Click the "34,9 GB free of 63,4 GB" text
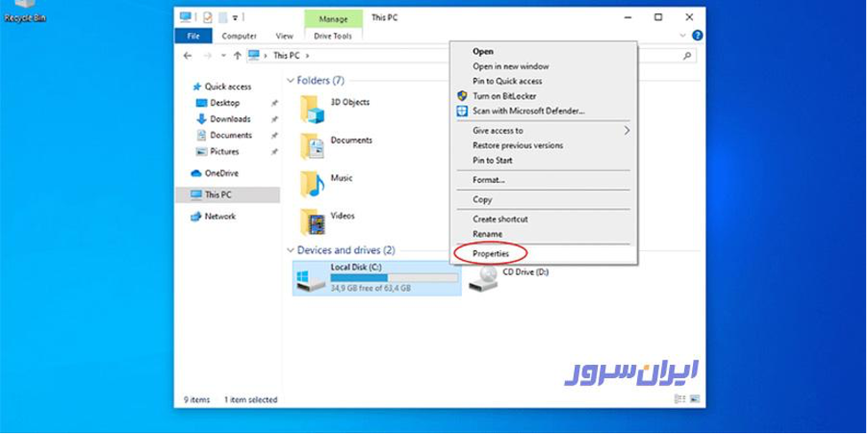 click(x=370, y=288)
